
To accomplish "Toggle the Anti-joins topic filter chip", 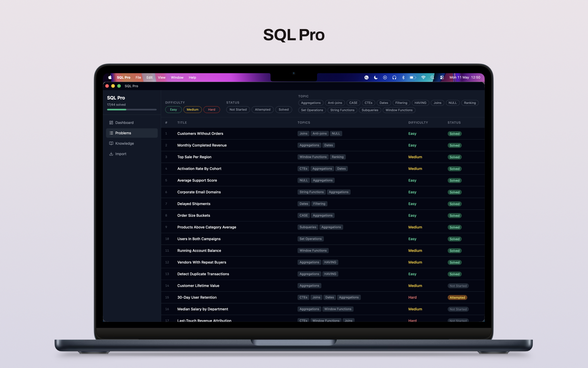I will (x=335, y=103).
